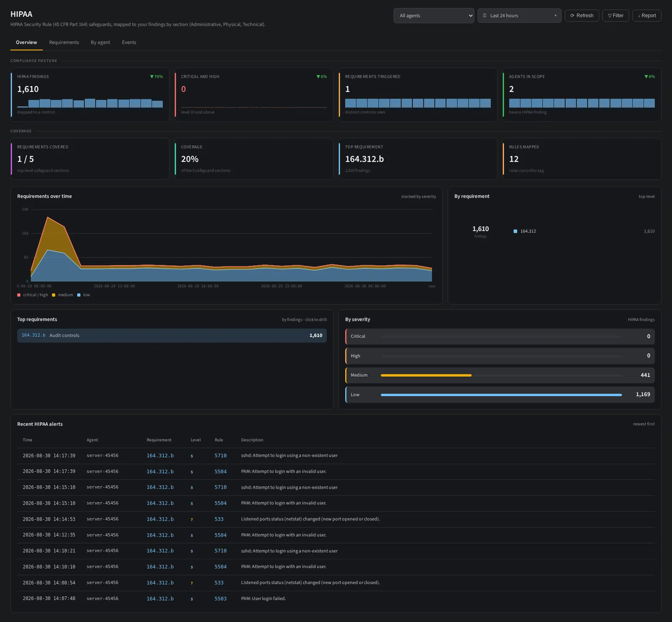Open the Critical and High card
Image resolution: width=672 pixels, height=622 pixels.
[254, 95]
